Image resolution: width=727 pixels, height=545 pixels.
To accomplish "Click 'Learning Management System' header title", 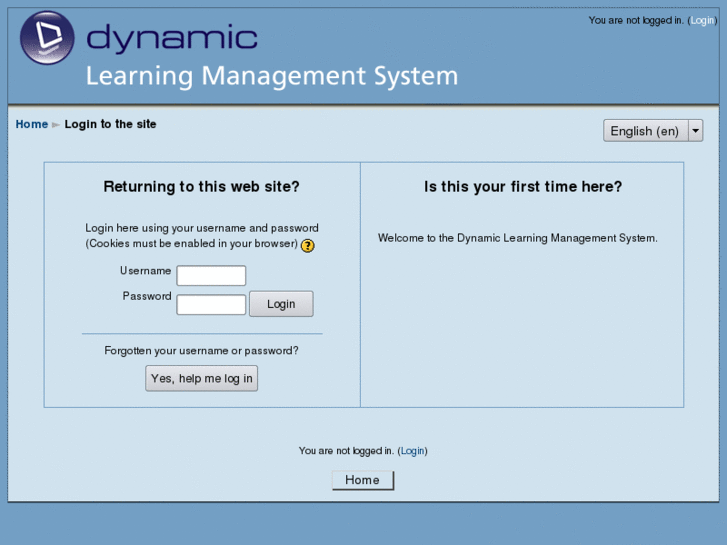I will (x=272, y=76).
